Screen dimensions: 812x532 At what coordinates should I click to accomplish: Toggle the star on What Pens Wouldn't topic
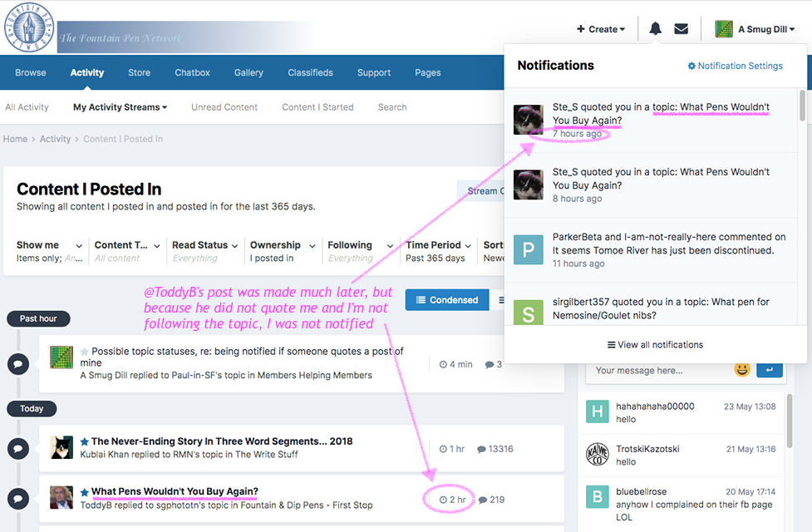84,491
